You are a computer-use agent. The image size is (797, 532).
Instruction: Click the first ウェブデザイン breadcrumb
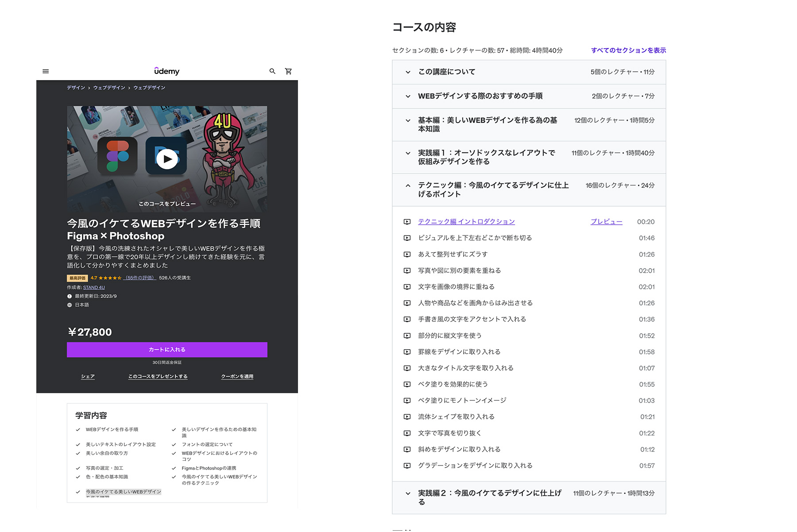pyautogui.click(x=109, y=88)
